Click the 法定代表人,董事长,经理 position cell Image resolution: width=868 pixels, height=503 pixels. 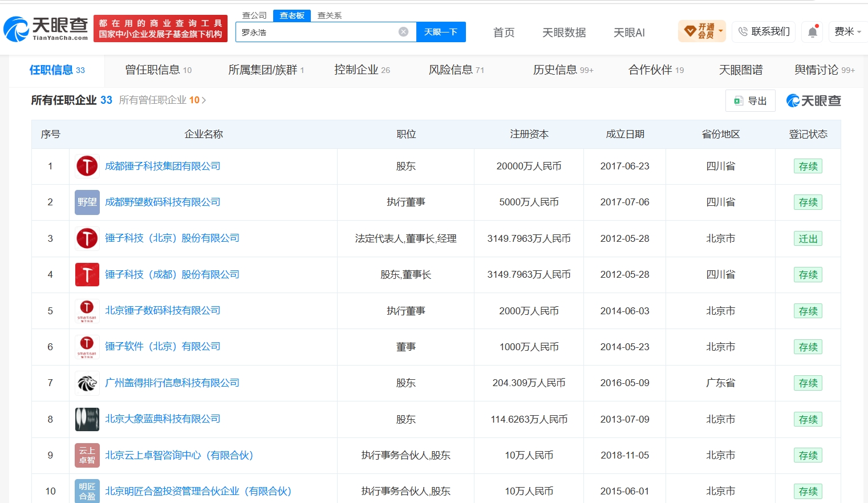pyautogui.click(x=406, y=238)
